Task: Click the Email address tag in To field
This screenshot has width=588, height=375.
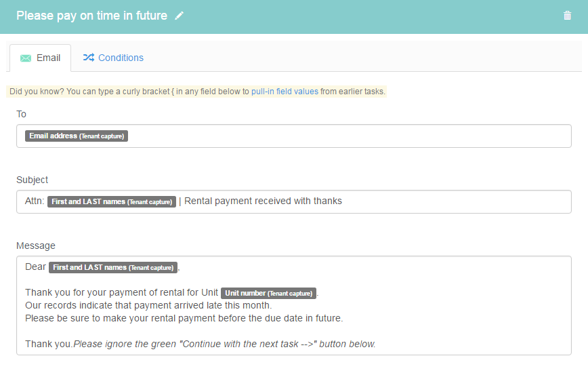Action: click(x=77, y=136)
